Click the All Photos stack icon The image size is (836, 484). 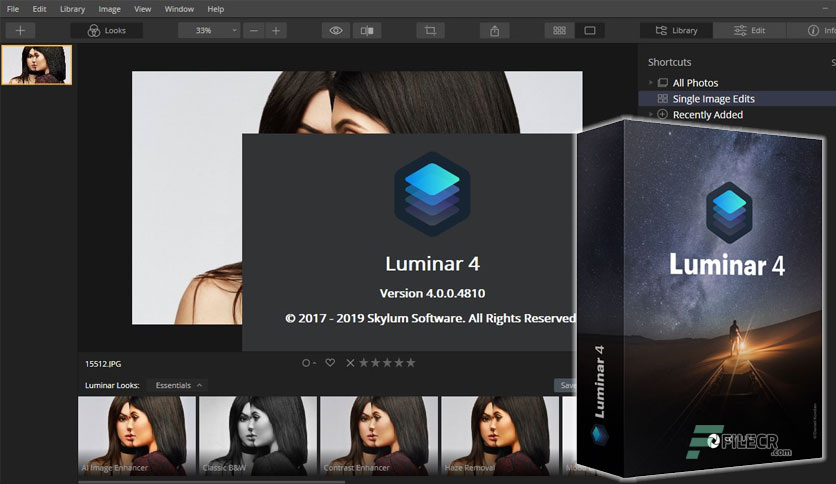click(x=663, y=83)
